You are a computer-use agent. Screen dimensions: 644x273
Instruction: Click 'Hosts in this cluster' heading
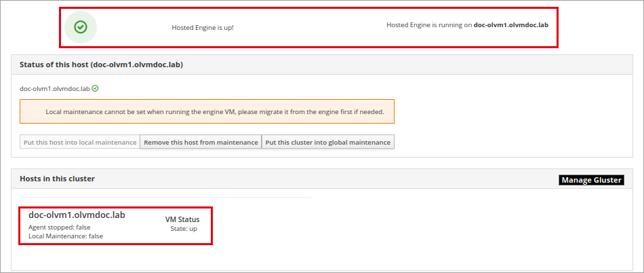[57, 179]
